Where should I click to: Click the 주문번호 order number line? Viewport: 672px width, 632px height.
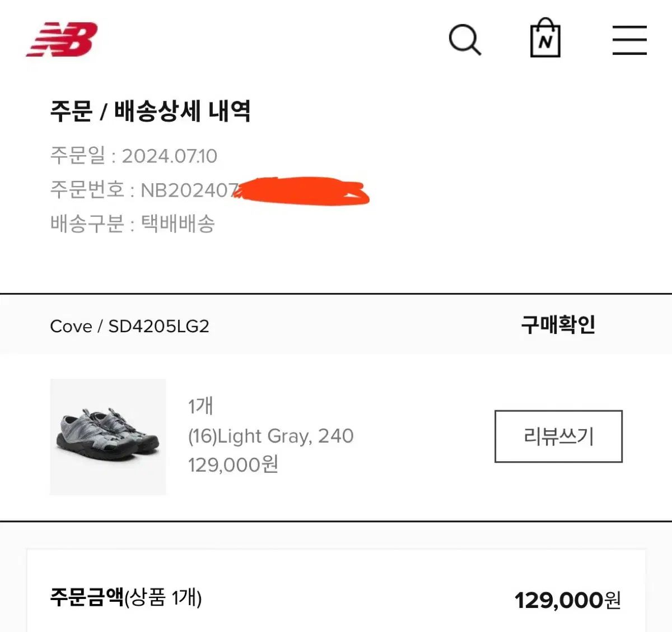coord(146,190)
